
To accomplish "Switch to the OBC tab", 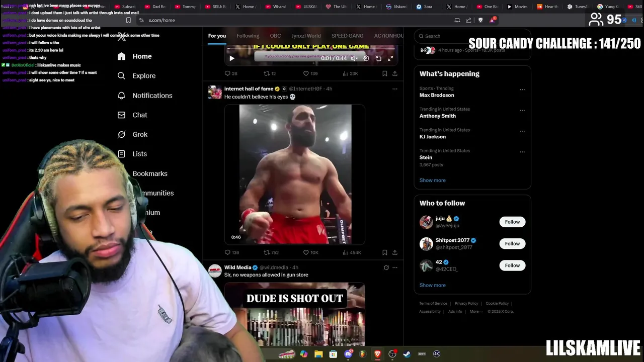I will tap(275, 36).
